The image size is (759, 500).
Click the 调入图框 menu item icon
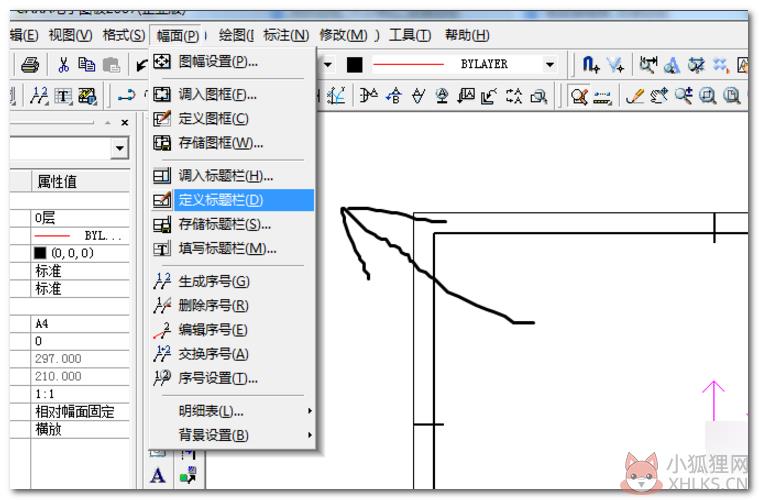coord(162,94)
